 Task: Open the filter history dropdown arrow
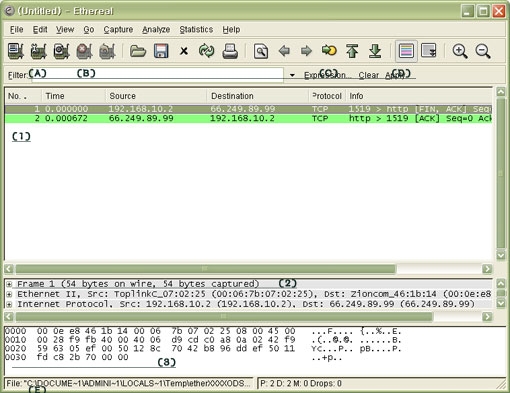click(292, 75)
